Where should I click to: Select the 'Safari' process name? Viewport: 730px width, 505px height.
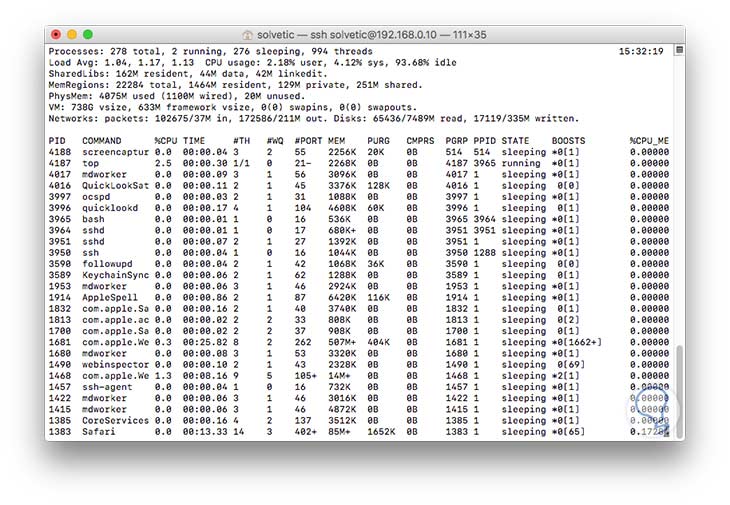99,431
